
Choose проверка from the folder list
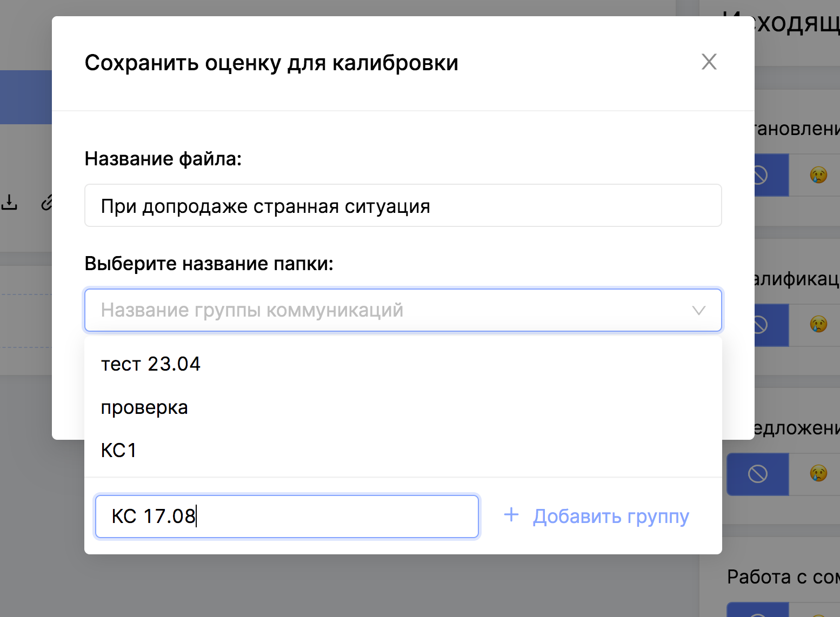pos(144,407)
